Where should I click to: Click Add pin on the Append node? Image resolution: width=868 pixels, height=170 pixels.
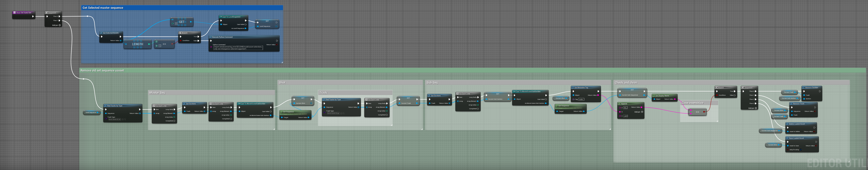[638, 112]
